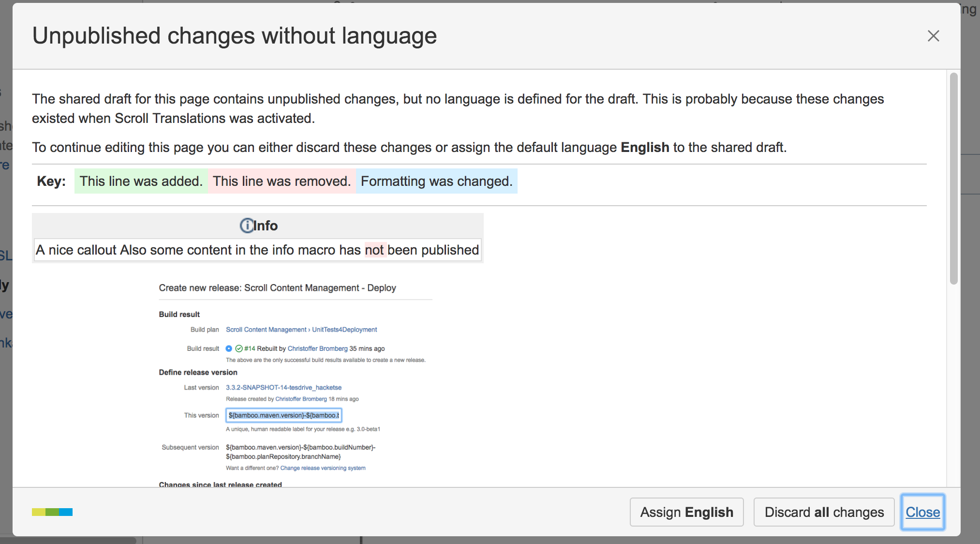Open 3.3.2-SNAPSHOT-14-tesdrive_hacketse version link
Image resolution: width=980 pixels, height=544 pixels.
[283, 388]
